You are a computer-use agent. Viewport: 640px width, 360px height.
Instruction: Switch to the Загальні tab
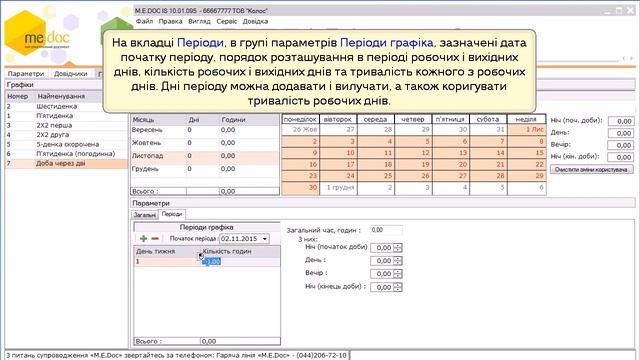click(144, 215)
